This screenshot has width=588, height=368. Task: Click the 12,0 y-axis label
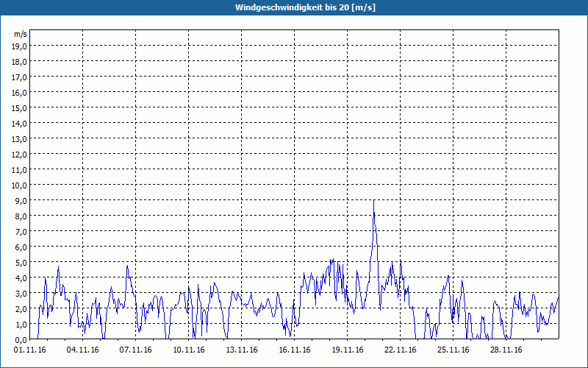coord(19,155)
